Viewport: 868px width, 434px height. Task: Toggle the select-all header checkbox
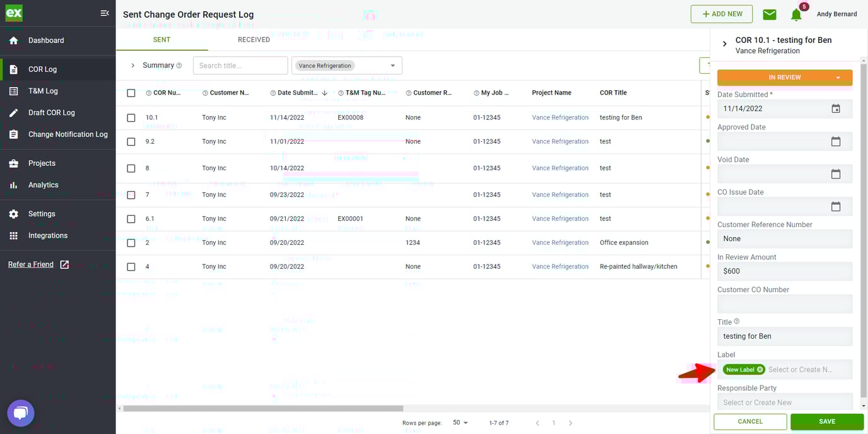pos(131,93)
